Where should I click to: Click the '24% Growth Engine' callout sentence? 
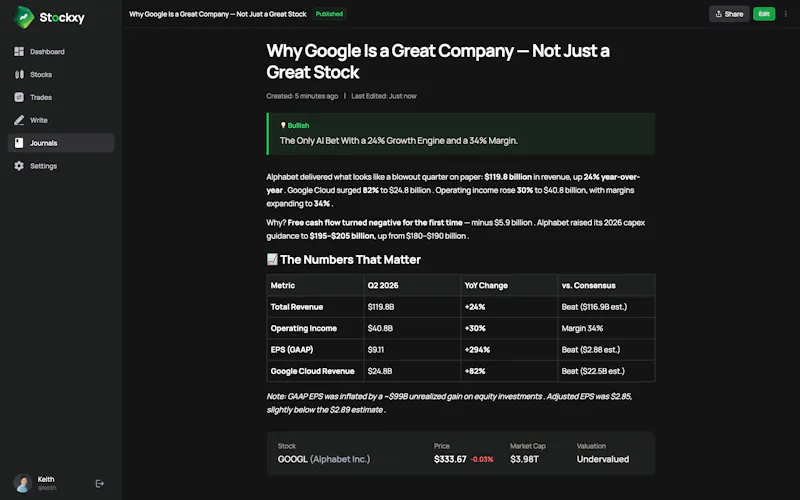coord(398,141)
